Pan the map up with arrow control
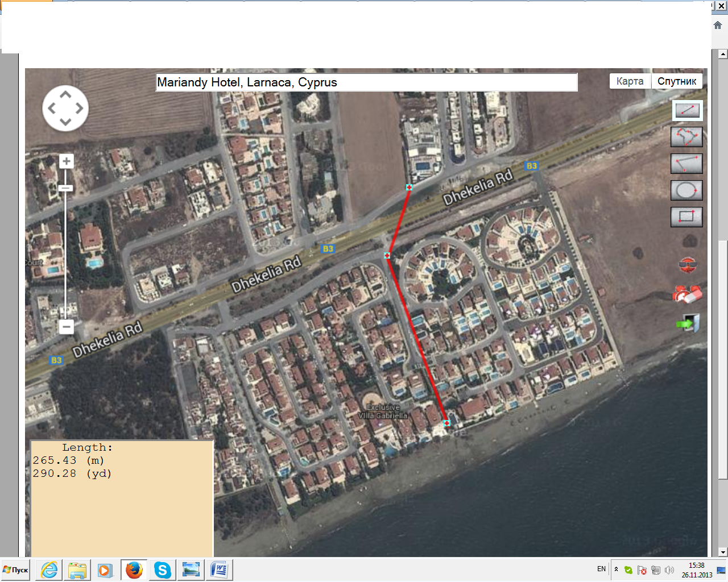Viewport: 728px width, 582px height. coord(65,95)
